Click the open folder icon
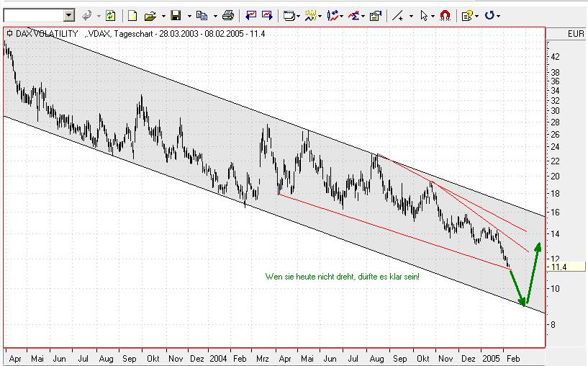The width and height of the screenshot is (588, 366). tap(150, 16)
